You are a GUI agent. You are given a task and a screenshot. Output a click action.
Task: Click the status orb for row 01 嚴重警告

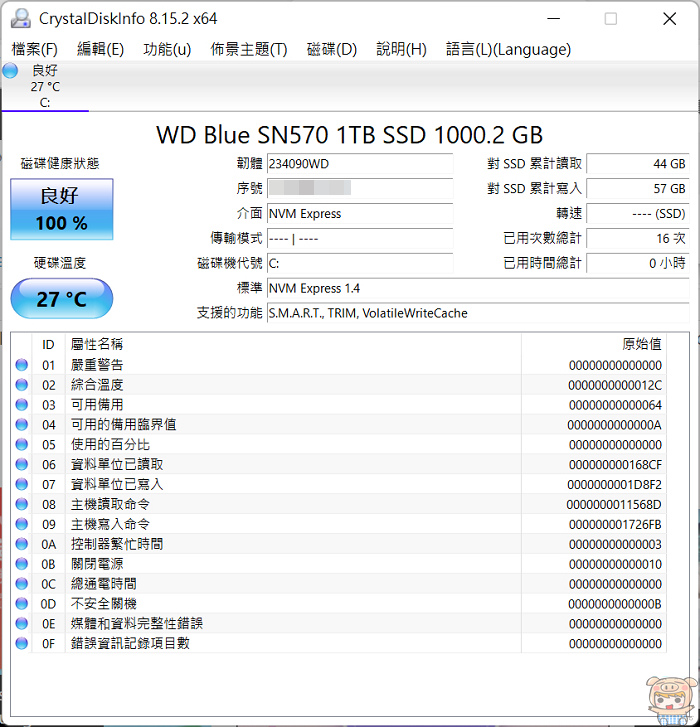21,365
